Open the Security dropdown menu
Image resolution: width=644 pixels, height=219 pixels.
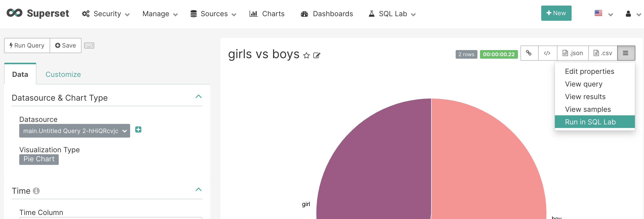tap(106, 14)
